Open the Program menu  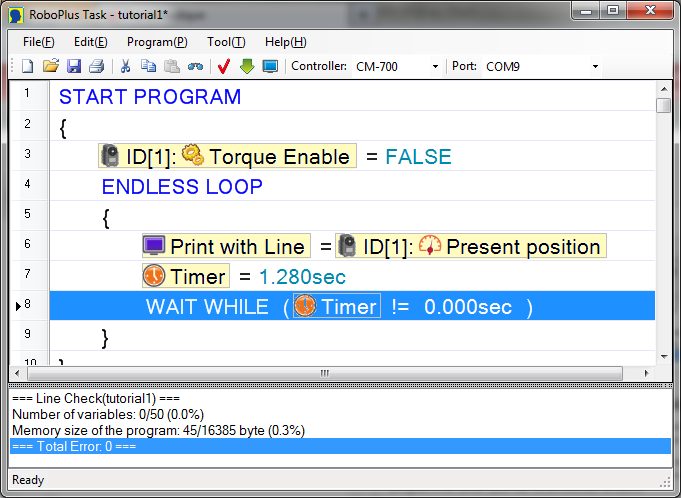157,42
